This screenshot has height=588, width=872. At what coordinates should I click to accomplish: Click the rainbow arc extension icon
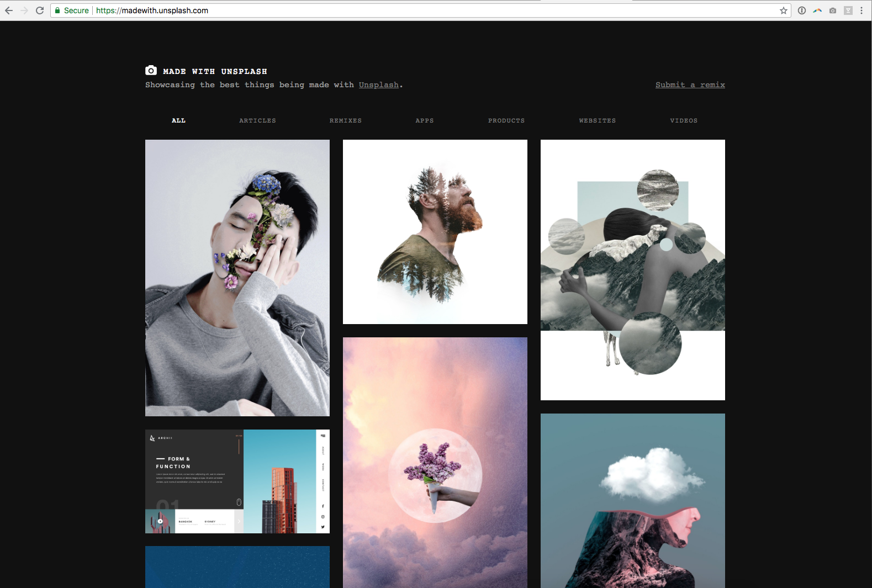tap(817, 10)
